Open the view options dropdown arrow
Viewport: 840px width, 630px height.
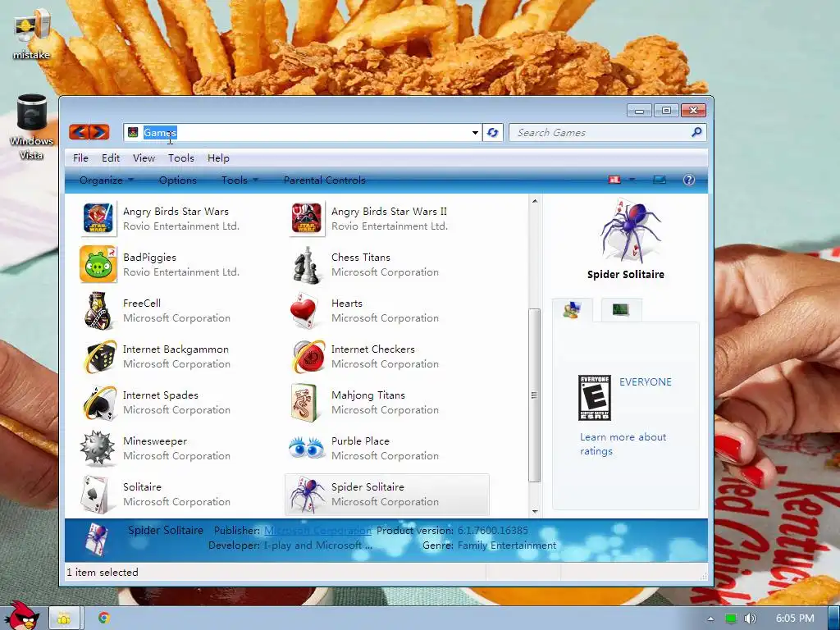(x=632, y=180)
